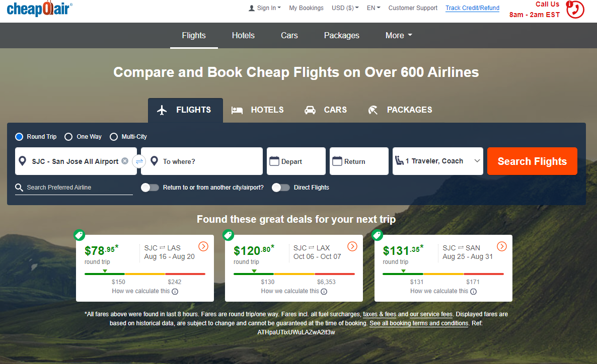Click the orange arrow on LAS deal
The width and height of the screenshot is (597, 364).
(x=203, y=246)
